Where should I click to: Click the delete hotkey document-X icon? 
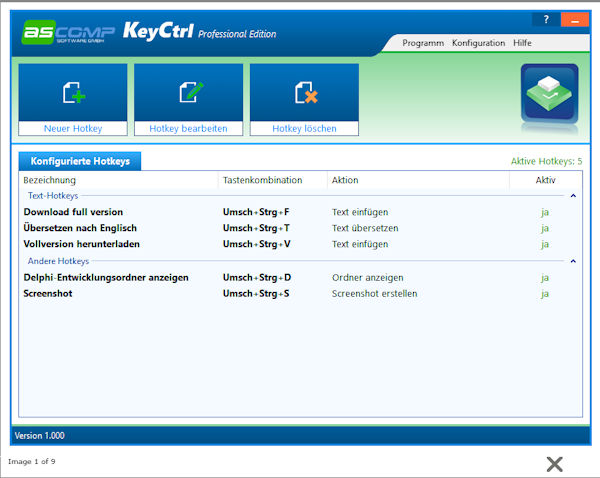click(306, 93)
